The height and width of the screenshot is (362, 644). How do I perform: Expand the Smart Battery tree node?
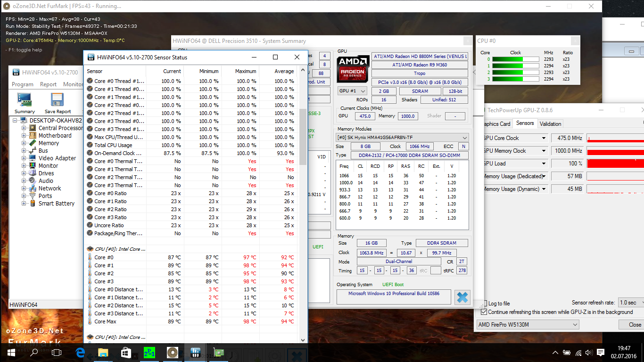(24, 204)
